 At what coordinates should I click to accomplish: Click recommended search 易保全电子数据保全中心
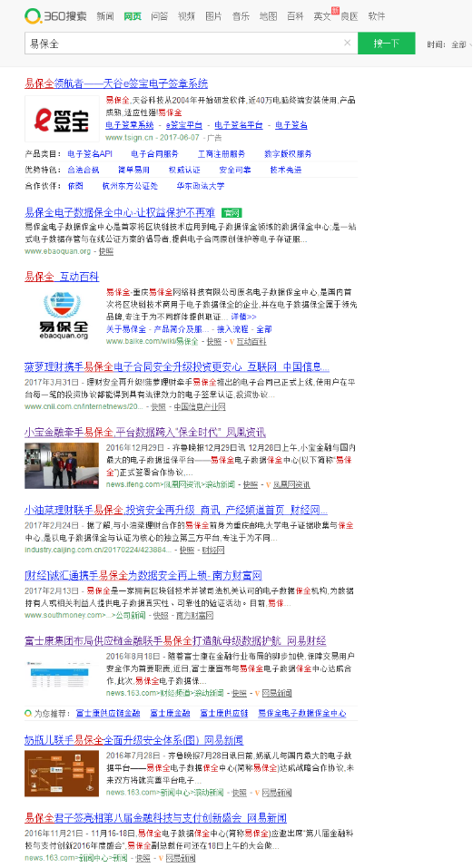coord(302,714)
